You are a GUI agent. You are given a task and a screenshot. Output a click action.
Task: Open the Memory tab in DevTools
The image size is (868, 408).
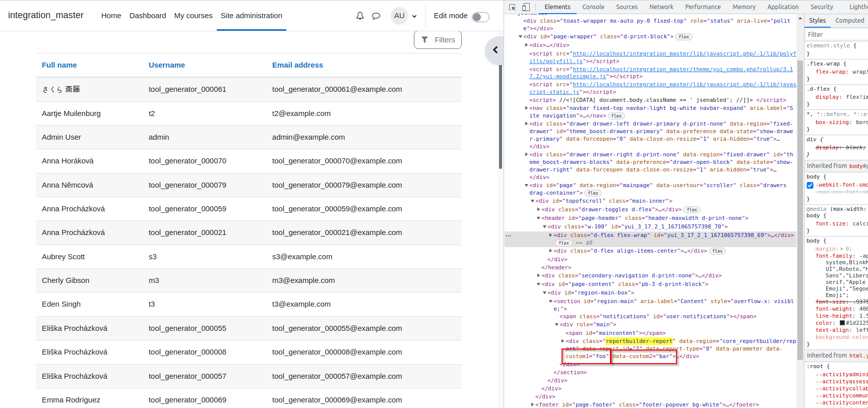pyautogui.click(x=744, y=7)
